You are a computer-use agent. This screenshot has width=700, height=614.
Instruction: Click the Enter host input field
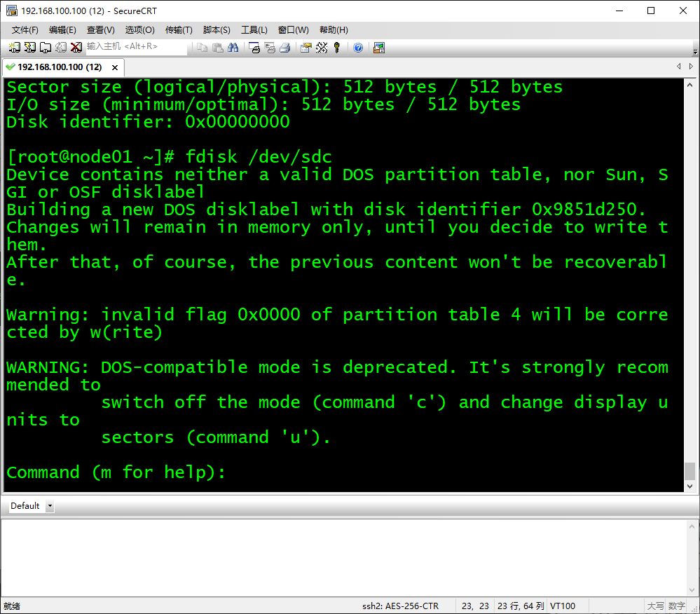pyautogui.click(x=136, y=46)
